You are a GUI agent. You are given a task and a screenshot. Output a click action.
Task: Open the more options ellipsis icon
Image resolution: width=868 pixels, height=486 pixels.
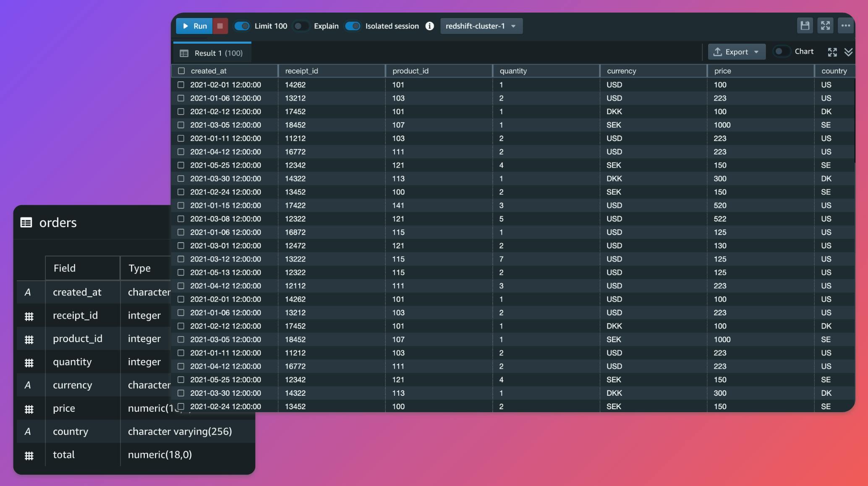click(846, 26)
